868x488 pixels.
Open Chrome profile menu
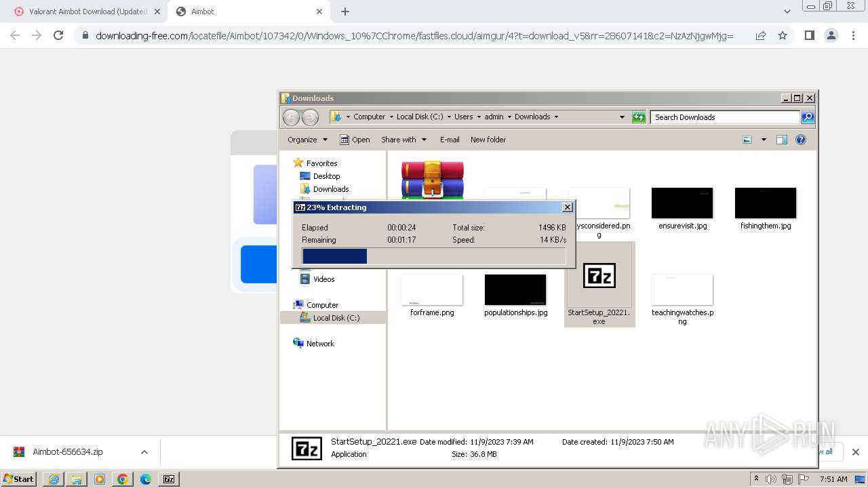[x=831, y=35]
